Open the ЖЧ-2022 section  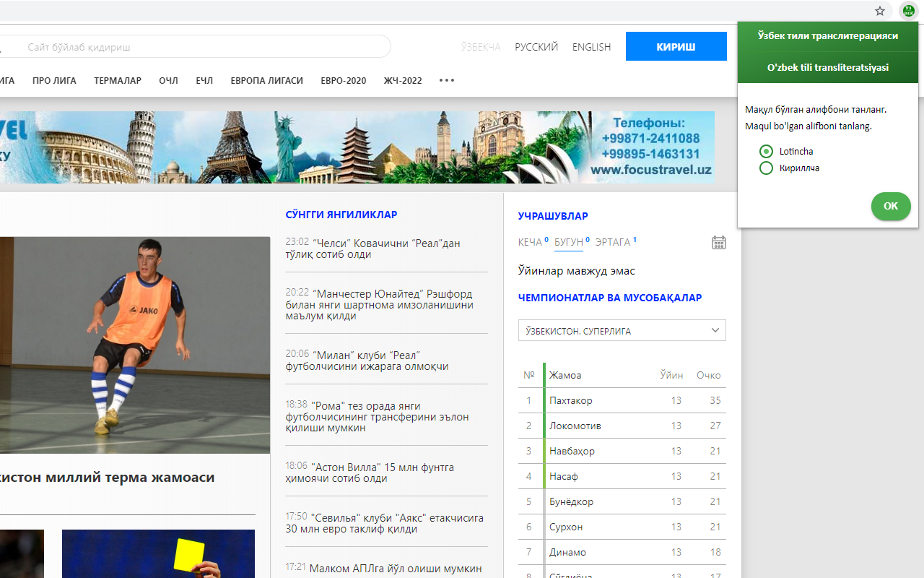pos(402,80)
